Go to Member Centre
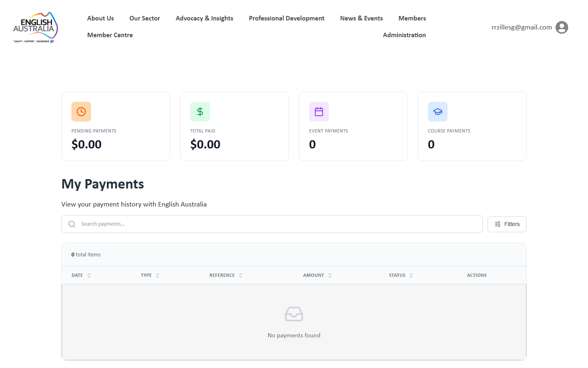The width and height of the screenshot is (588, 368). [x=110, y=35]
